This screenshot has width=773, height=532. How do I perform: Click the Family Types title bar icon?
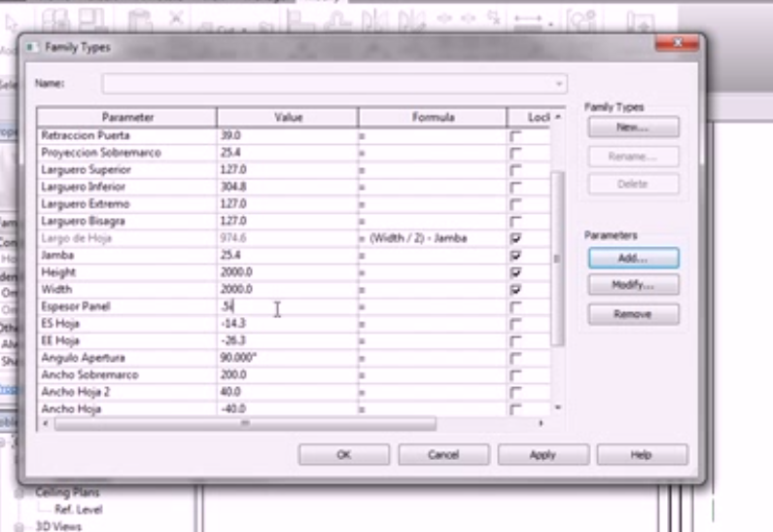(32, 48)
